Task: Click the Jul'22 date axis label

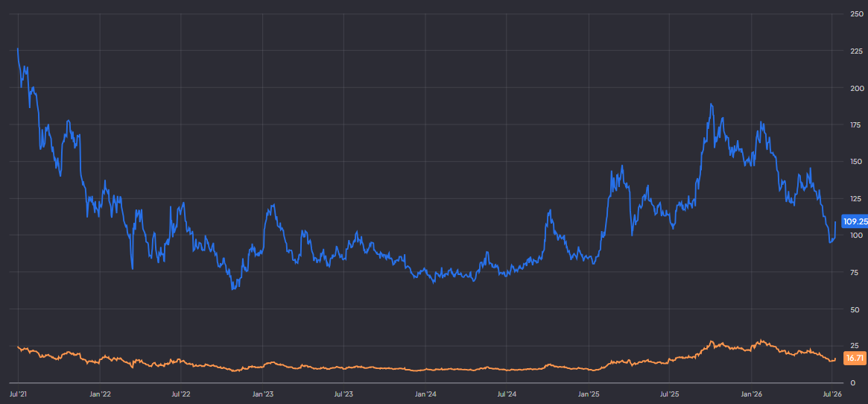Action: 181,394
